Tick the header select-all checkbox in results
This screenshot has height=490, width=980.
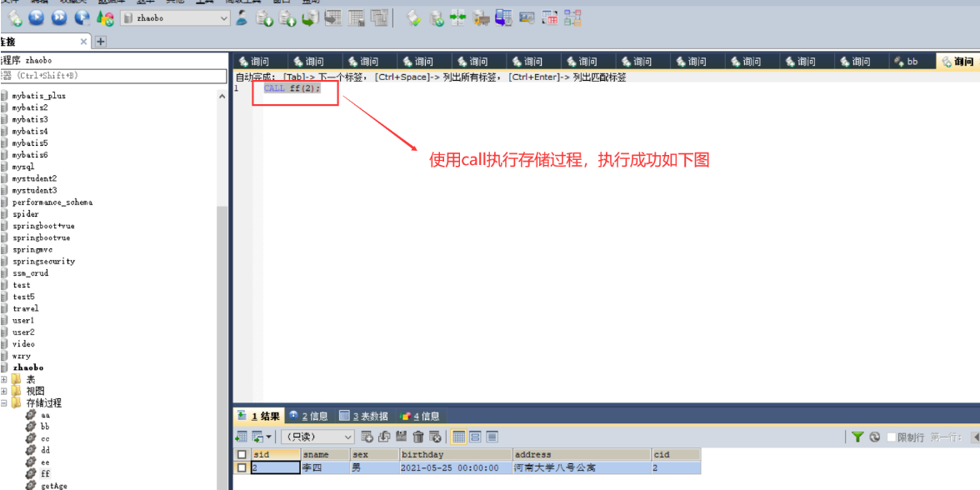(242, 454)
